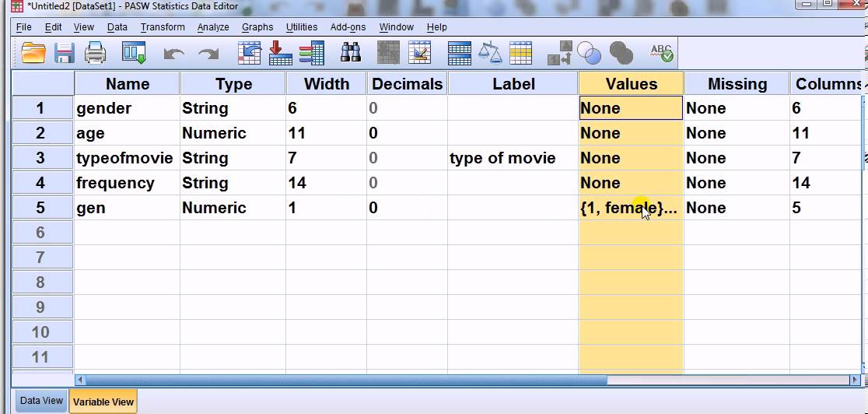Click the Values column header

coord(631,84)
